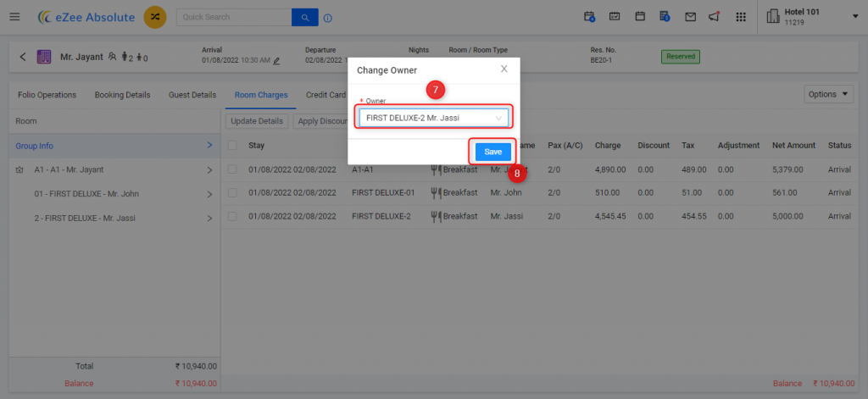The height and width of the screenshot is (399, 868).
Task: Click the Total amount ₹ 10,940.00
Action: [x=196, y=366]
